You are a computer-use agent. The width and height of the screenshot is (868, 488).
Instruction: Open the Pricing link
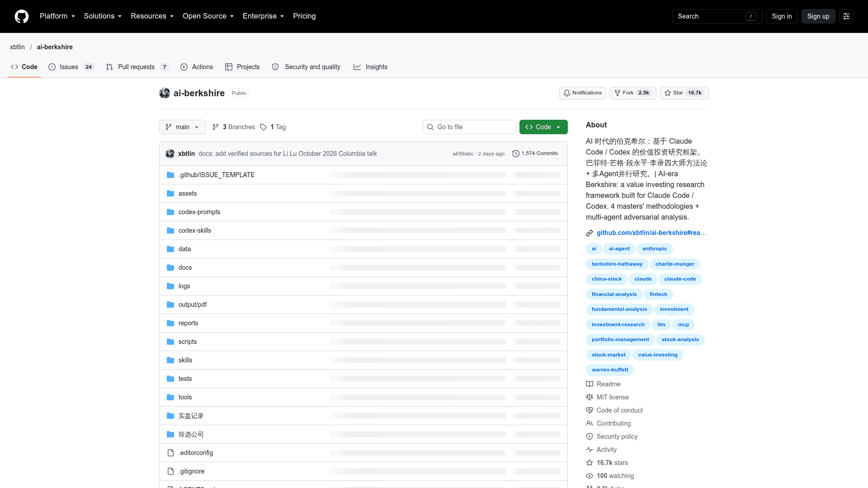click(x=304, y=16)
